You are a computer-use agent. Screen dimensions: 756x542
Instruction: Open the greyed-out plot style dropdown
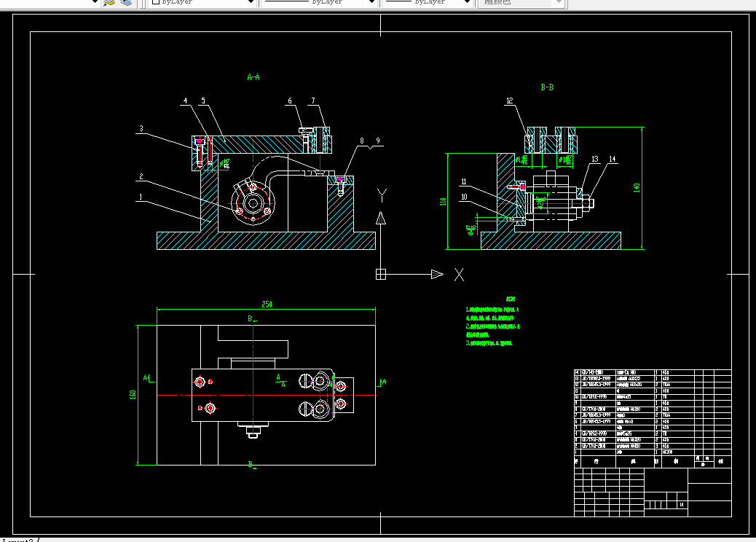(521, 2)
